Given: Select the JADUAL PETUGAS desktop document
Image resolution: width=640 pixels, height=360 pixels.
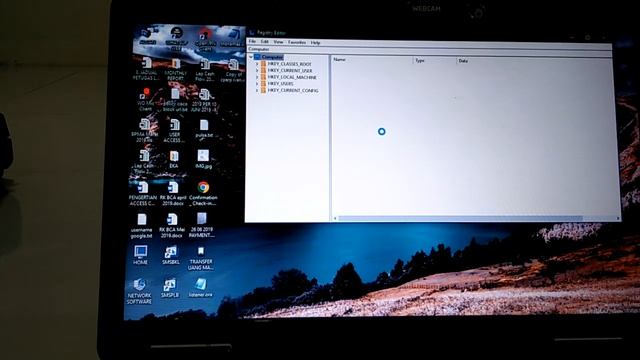Looking at the screenshot, I should tap(145, 69).
